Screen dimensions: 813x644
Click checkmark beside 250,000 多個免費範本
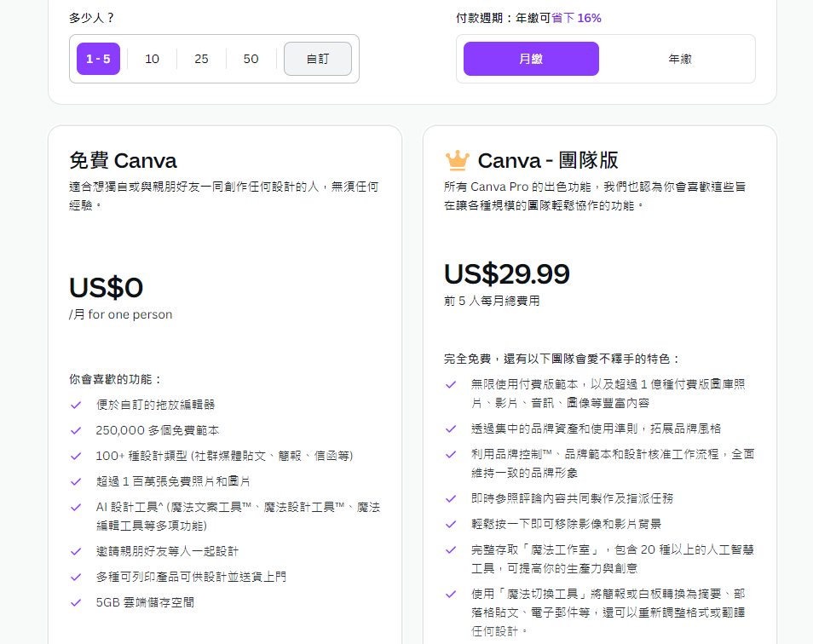[76, 430]
